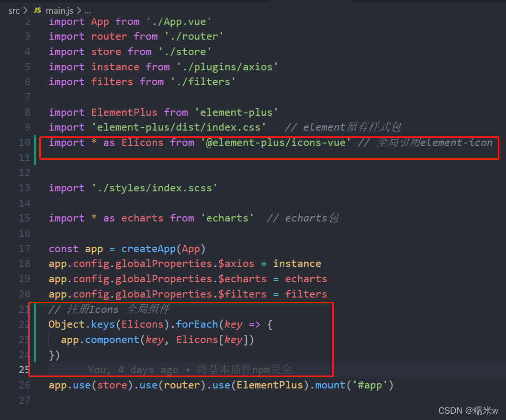Click forEach method on line 22
This screenshot has height=420, width=506.
197,324
